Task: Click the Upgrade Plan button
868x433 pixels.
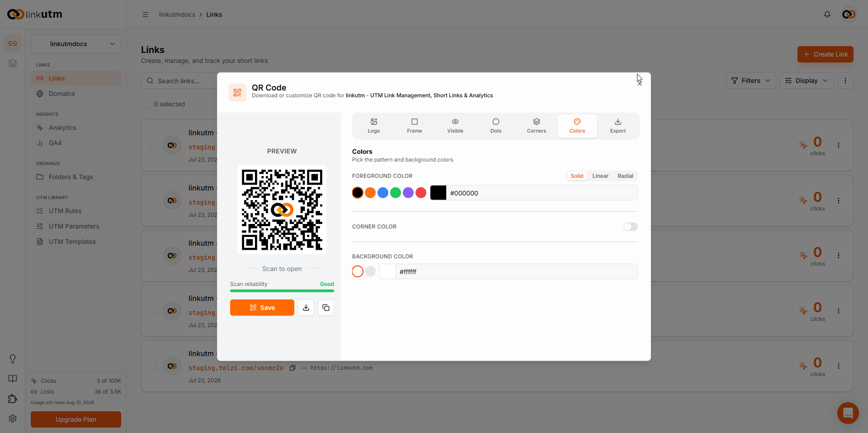Action: [x=76, y=419]
